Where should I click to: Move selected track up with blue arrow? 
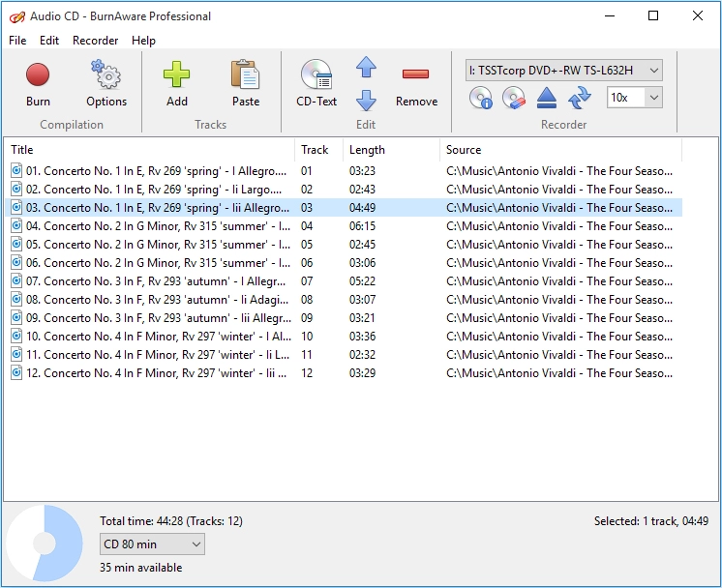(x=366, y=67)
